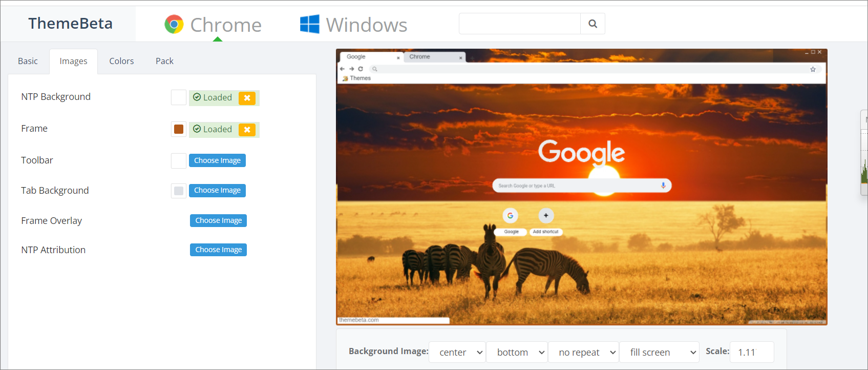Click the preview Google shortcut icon
The width and height of the screenshot is (868, 370).
[510, 215]
